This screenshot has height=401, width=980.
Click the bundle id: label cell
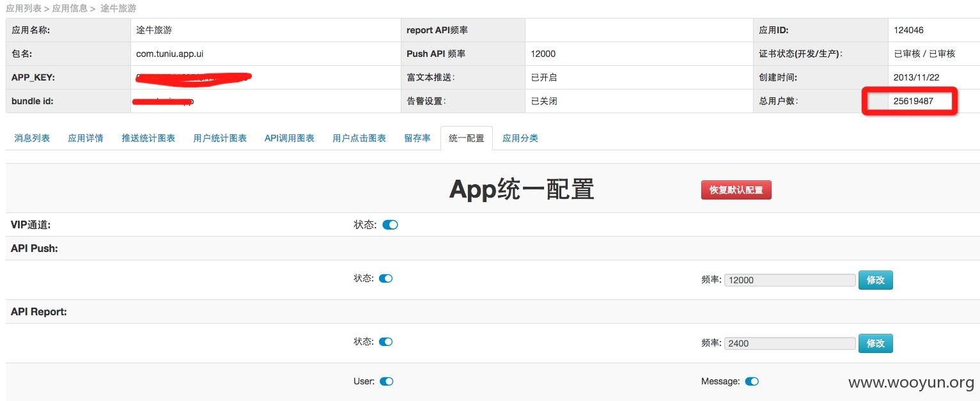click(68, 101)
